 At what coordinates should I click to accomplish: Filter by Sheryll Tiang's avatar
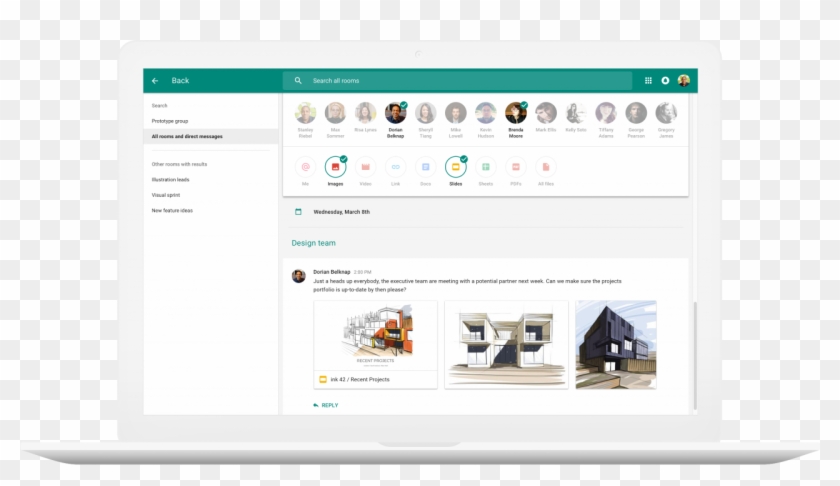coord(425,113)
